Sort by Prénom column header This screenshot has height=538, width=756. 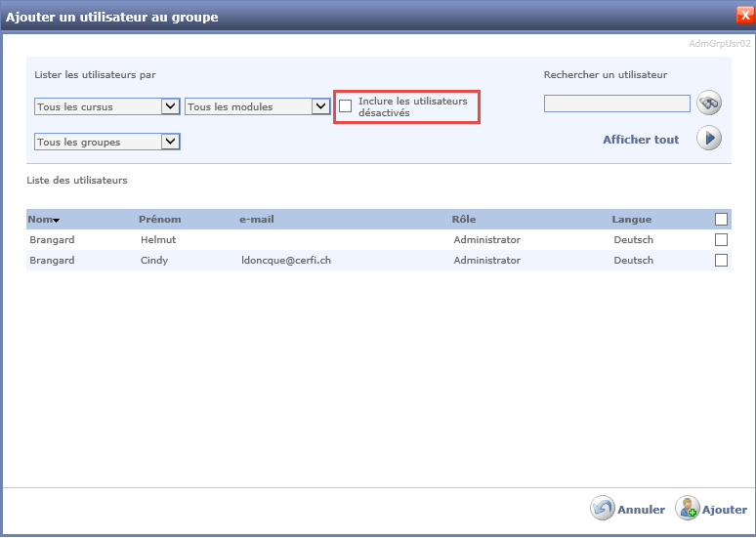[160, 219]
